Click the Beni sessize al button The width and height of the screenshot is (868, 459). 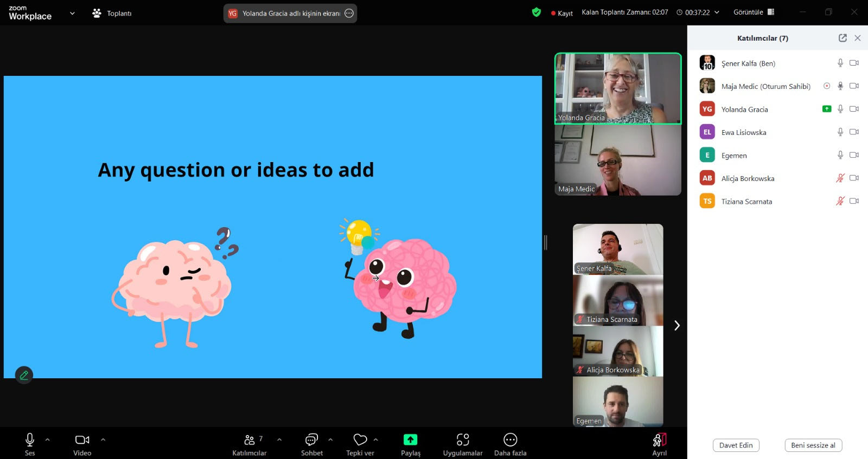[x=813, y=445]
